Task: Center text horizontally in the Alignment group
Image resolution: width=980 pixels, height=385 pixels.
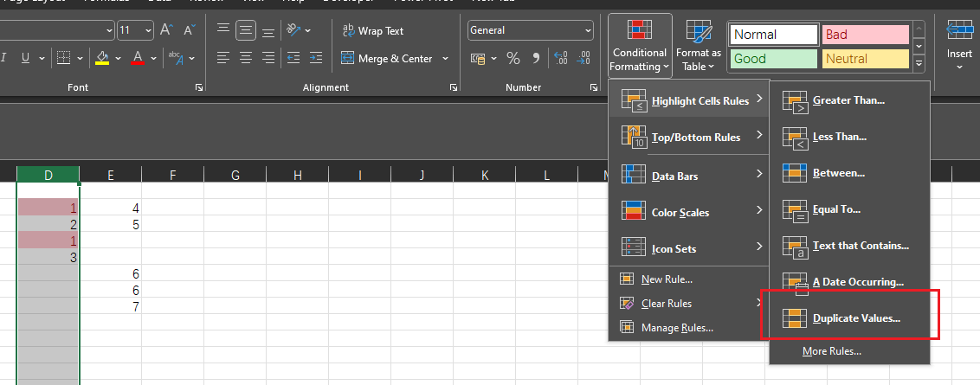Action: click(246, 58)
